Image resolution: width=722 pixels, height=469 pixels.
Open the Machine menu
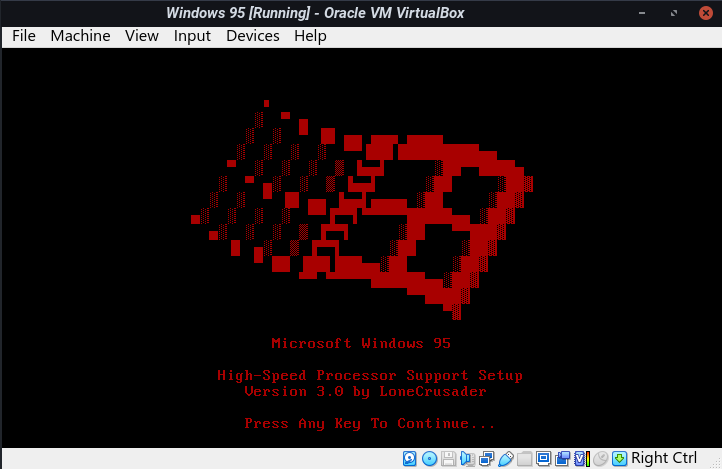80,36
